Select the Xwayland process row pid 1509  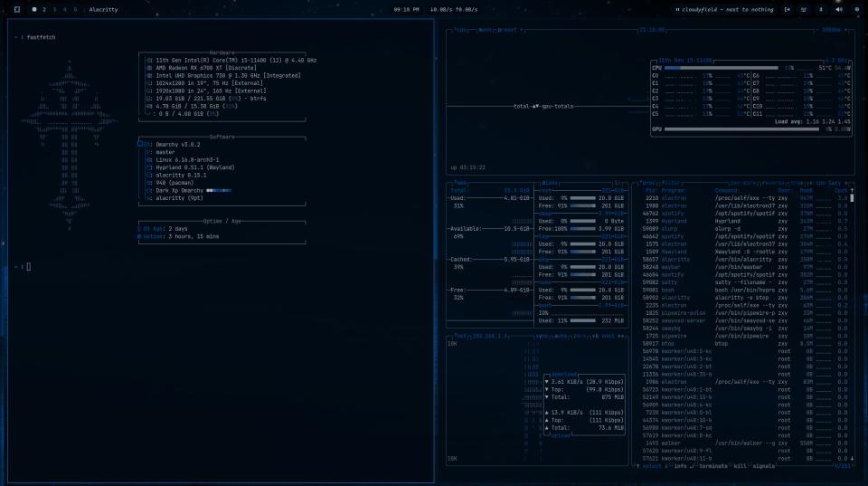pos(744,252)
